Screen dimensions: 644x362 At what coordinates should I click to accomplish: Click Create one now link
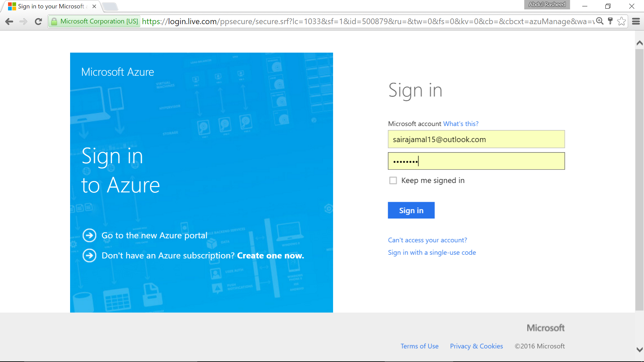(x=270, y=255)
